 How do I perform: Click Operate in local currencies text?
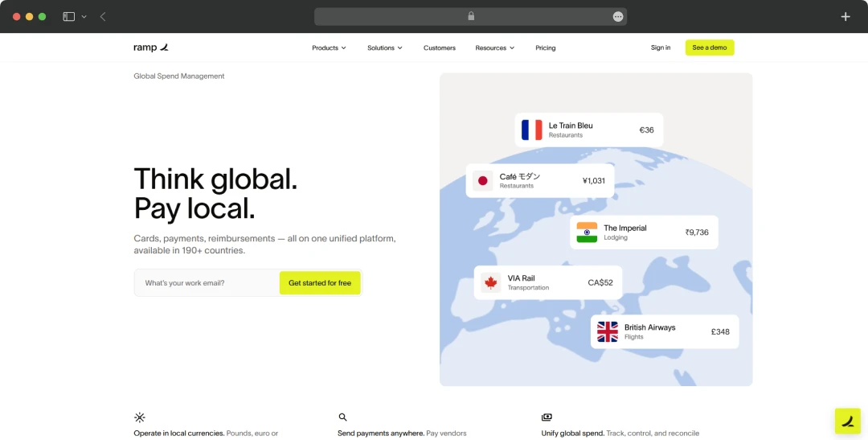click(x=178, y=434)
